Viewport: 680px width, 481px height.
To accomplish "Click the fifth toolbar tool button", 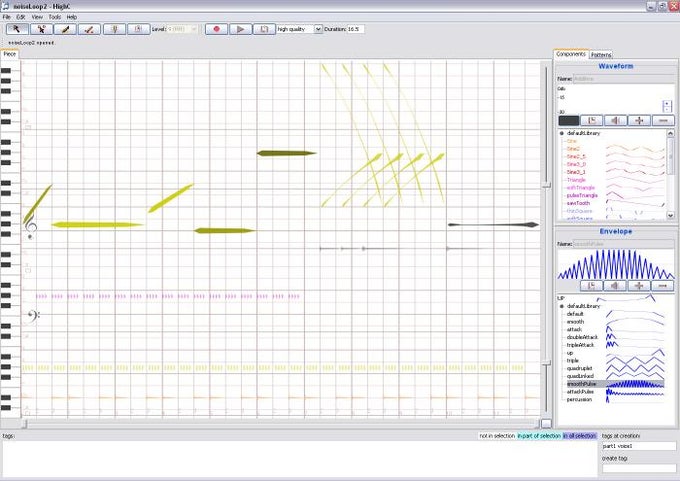I will click(x=114, y=29).
